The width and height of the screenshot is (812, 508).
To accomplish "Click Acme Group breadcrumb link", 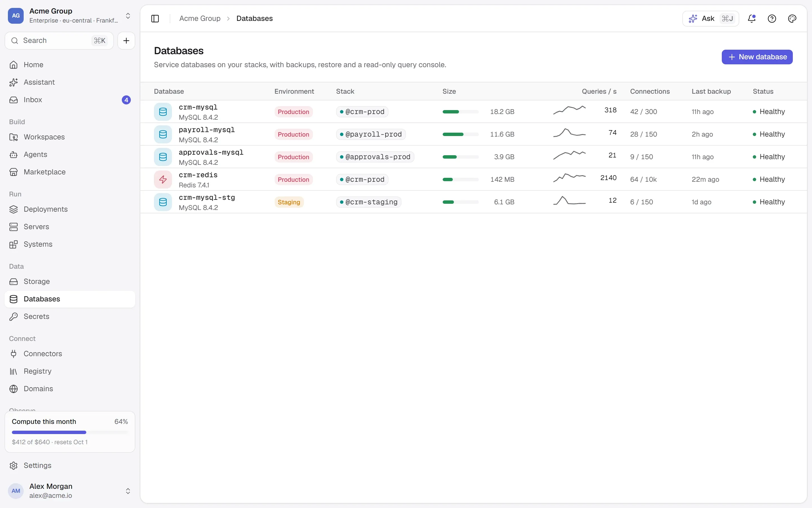I will click(200, 18).
